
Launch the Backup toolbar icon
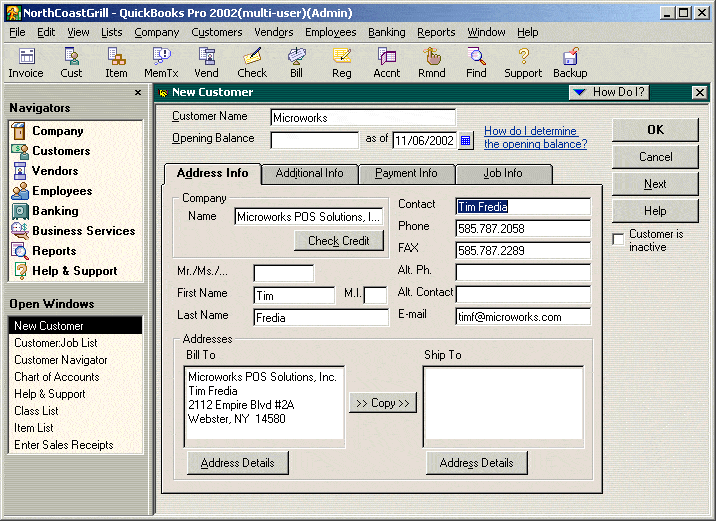[x=570, y=63]
